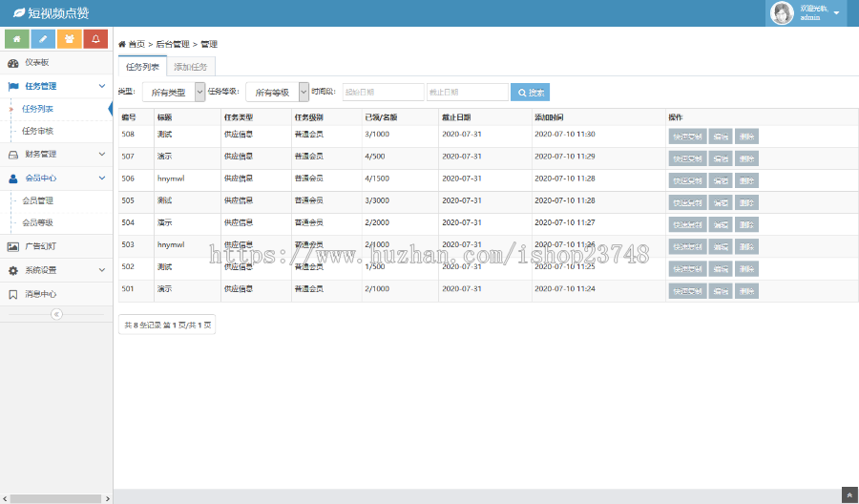The width and height of the screenshot is (859, 504).
Task: Click the blue pencil edit shortcut icon
Action: pos(43,38)
